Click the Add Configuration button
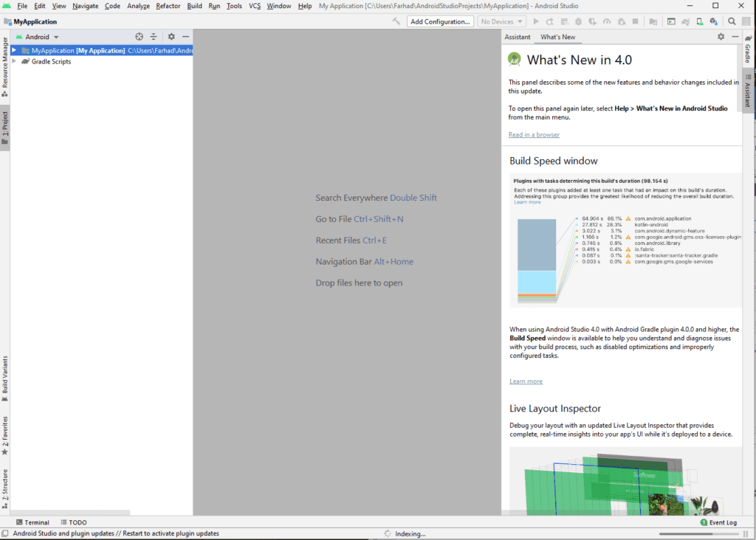Image resolution: width=756 pixels, height=540 pixels. click(440, 21)
